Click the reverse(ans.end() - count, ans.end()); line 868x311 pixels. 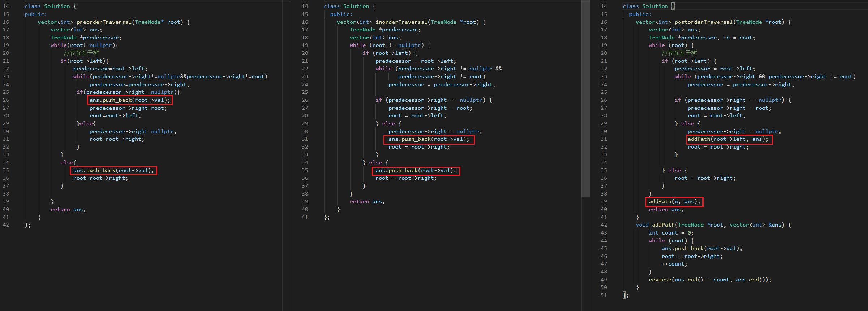710,280
